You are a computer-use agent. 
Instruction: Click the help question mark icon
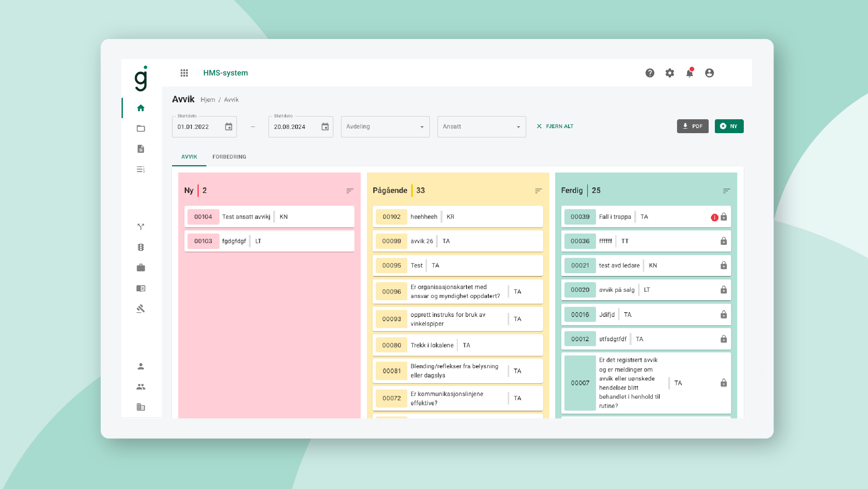pyautogui.click(x=650, y=73)
